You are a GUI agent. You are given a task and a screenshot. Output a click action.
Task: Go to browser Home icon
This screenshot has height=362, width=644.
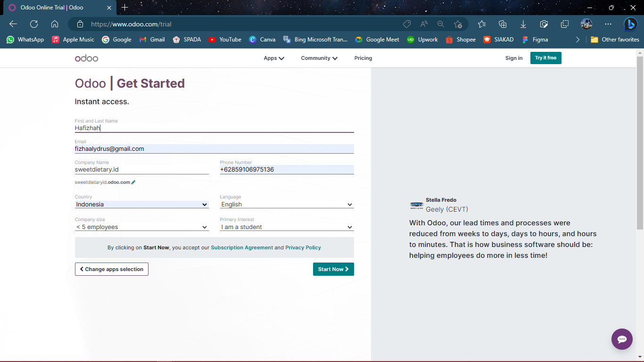click(55, 24)
